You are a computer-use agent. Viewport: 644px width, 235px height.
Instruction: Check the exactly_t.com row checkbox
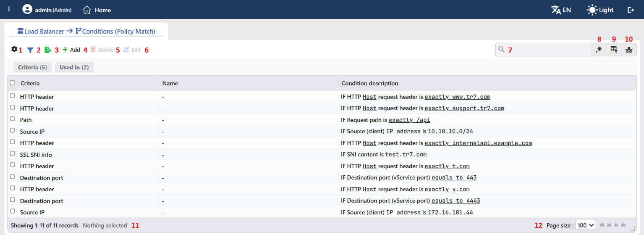click(x=13, y=165)
